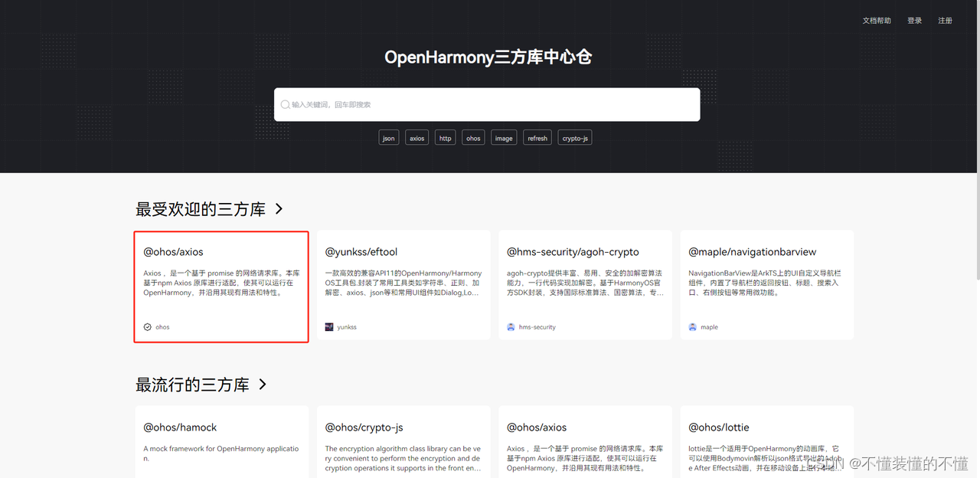Open the @ohos/lottie library card
Viewport: 980px width, 478px height.
click(x=766, y=442)
